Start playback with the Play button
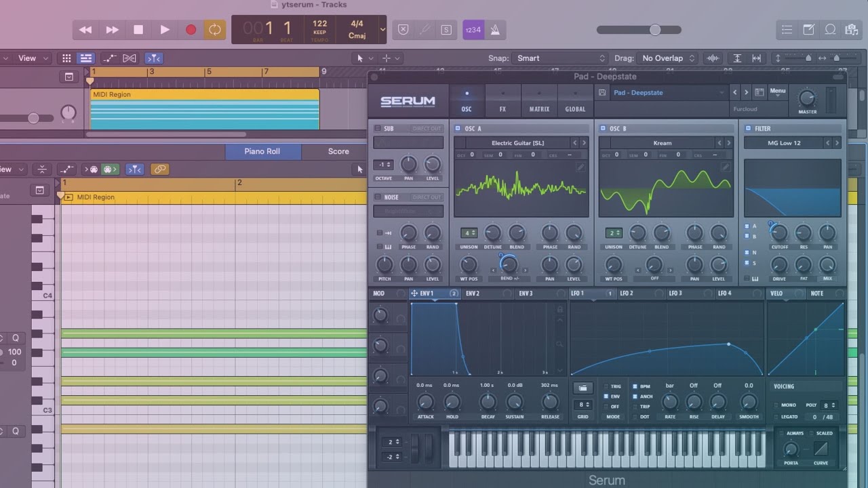 [x=165, y=30]
